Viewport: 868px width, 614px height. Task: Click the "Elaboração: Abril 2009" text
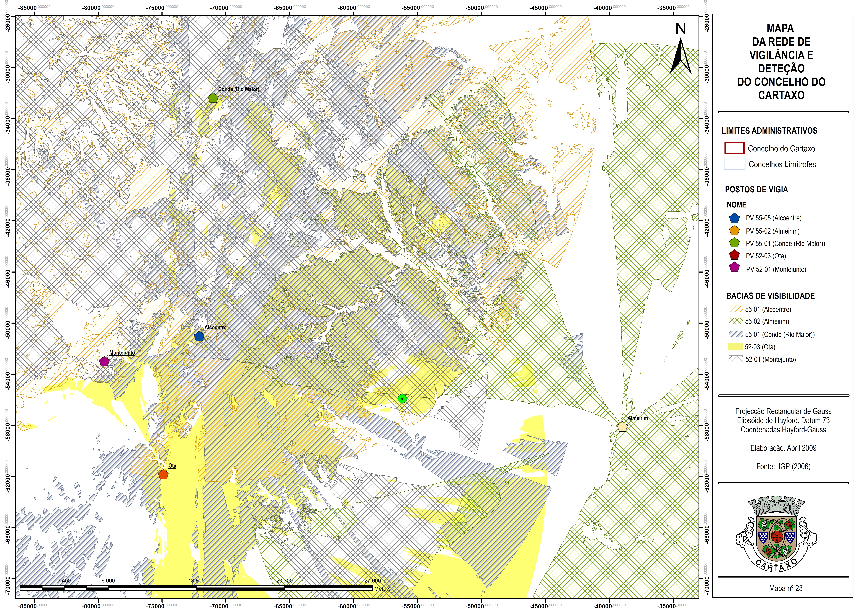tap(783, 448)
